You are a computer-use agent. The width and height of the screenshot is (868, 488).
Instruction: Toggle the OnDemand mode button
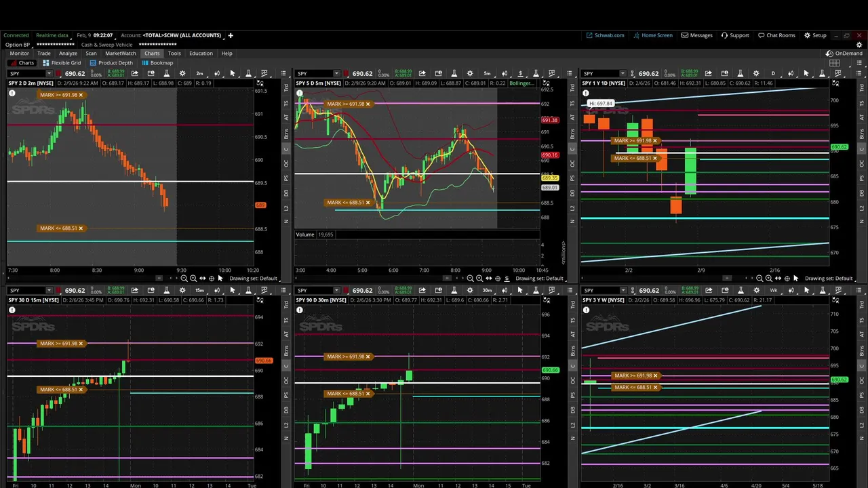844,53
